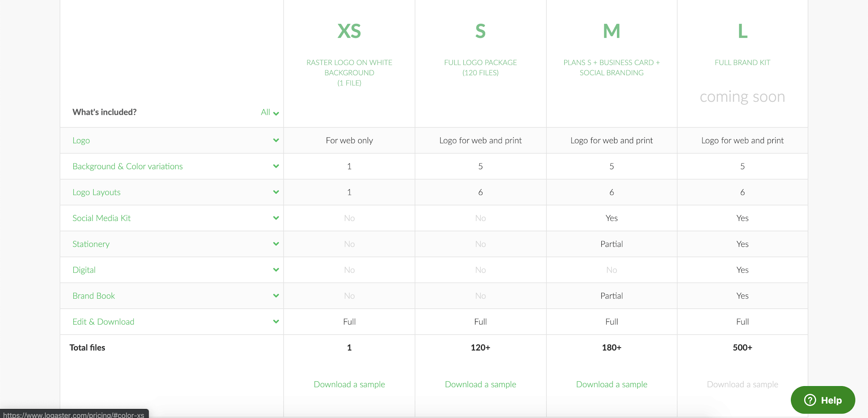This screenshot has width=868, height=418.
Task: Select the L plan heading
Action: (743, 31)
